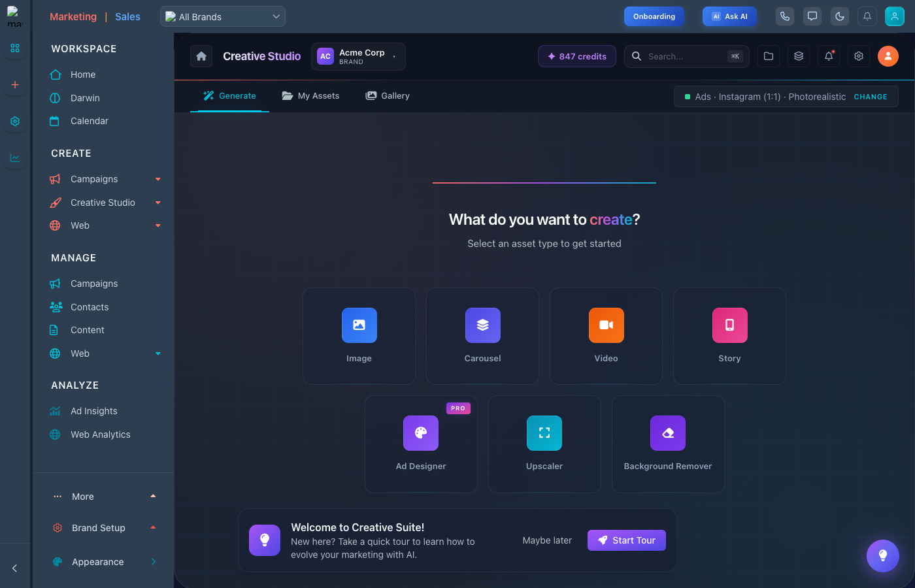The image size is (915, 588).
Task: Click the floating lightbulb help button
Action: click(x=883, y=555)
